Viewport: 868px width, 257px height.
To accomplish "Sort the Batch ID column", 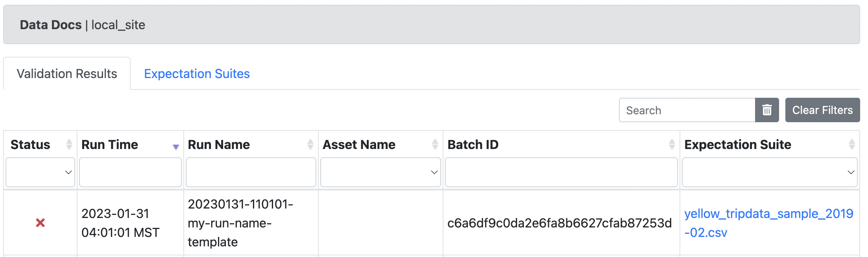I will (x=672, y=144).
